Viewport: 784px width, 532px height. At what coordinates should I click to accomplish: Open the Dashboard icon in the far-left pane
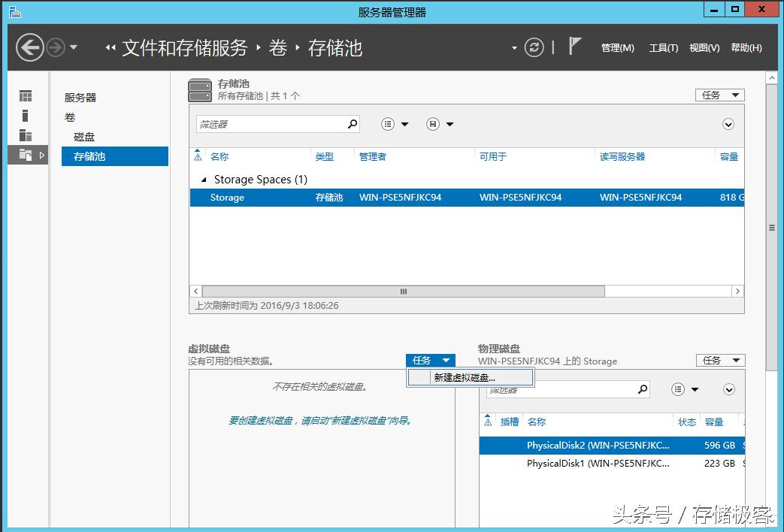[x=25, y=95]
